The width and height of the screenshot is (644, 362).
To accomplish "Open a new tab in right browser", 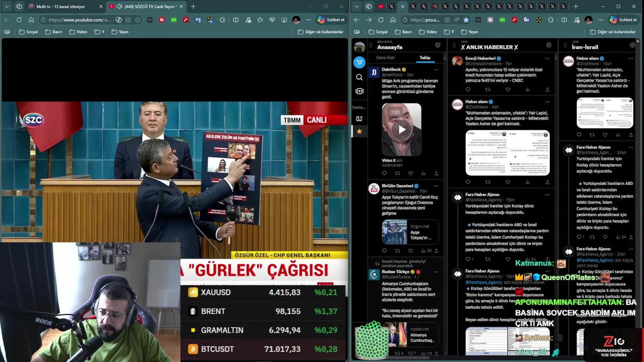I will pos(576,7).
